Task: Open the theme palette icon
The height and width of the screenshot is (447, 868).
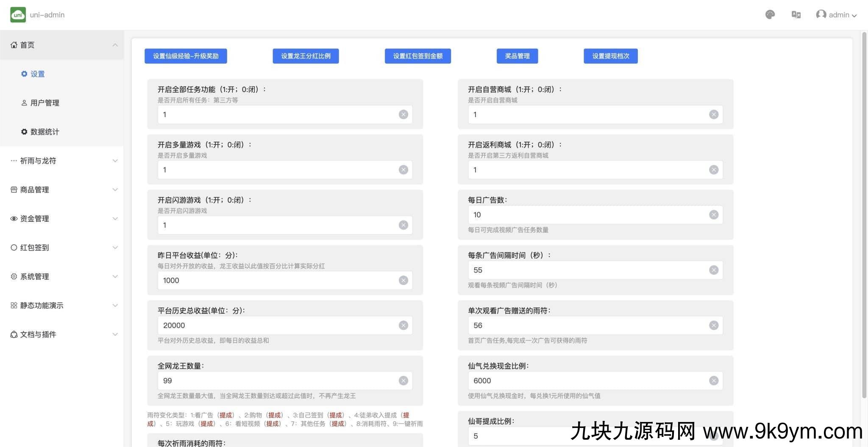Action: [770, 15]
